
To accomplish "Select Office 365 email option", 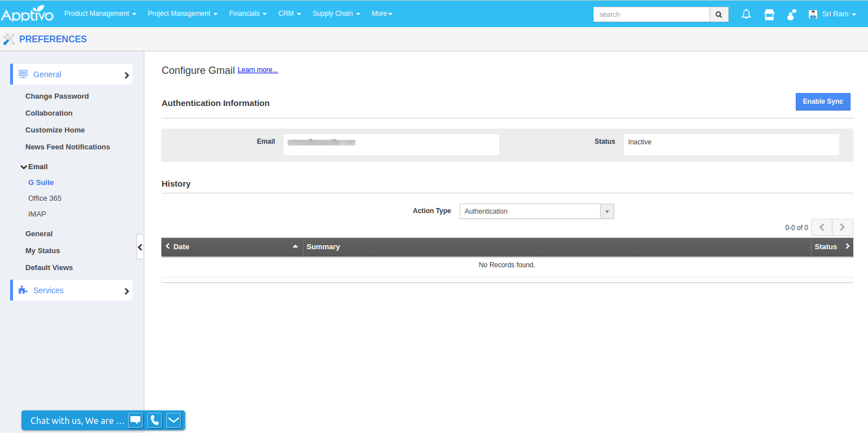I will tap(45, 198).
